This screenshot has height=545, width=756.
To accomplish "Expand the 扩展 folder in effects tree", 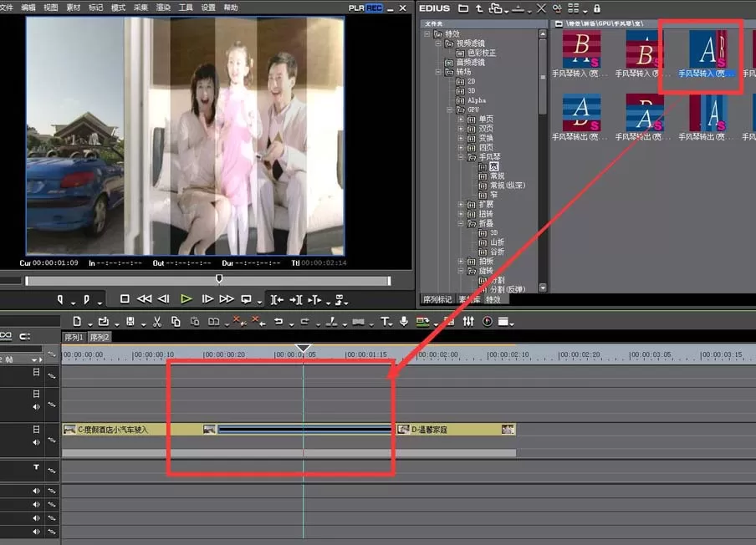I will point(461,204).
